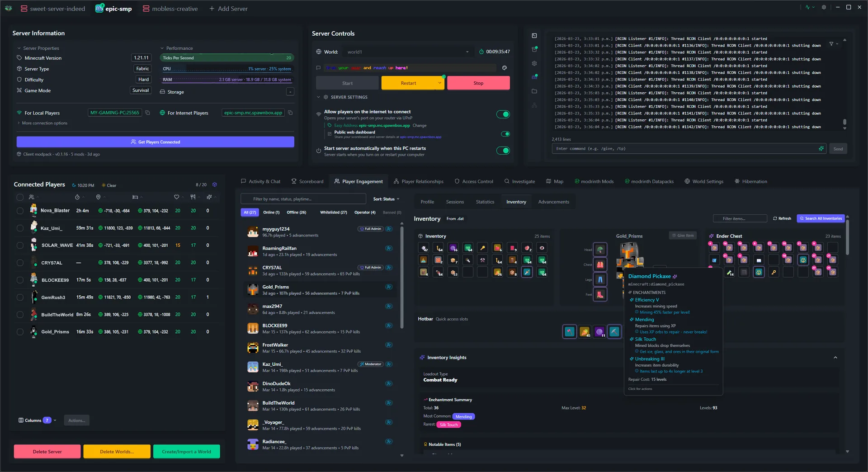
Task: Select the Ender Chest diamond pickaxe slot
Action: (714, 260)
